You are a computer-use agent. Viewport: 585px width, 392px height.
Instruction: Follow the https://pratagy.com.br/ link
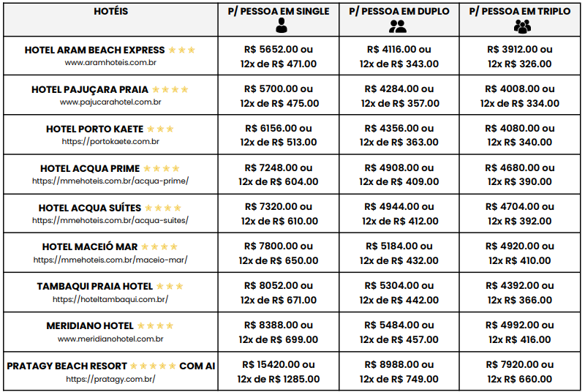point(110,379)
